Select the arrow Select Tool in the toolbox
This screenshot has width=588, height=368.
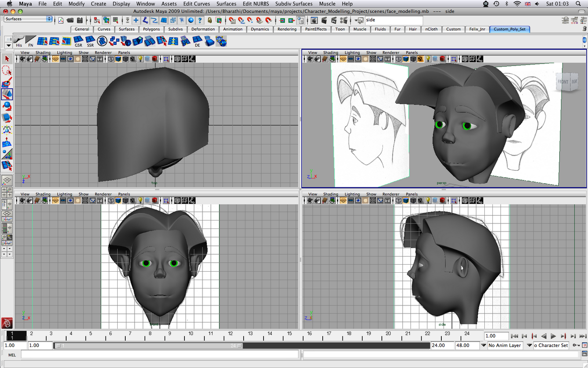[7, 59]
